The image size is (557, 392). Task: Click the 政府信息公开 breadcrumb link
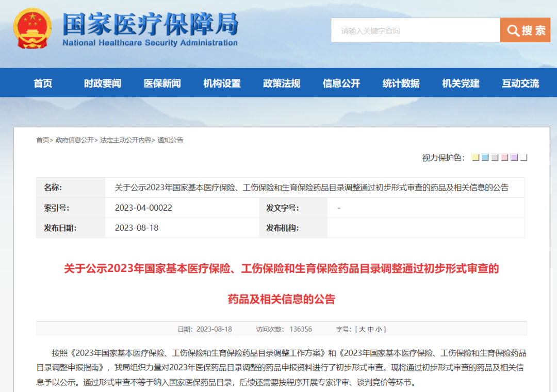click(x=75, y=140)
